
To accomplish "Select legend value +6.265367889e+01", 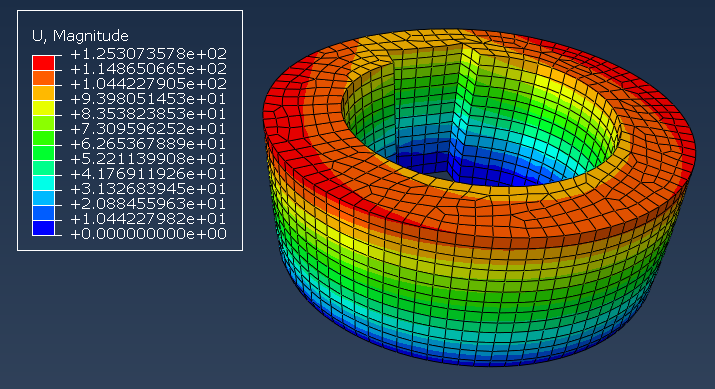I will point(149,144).
